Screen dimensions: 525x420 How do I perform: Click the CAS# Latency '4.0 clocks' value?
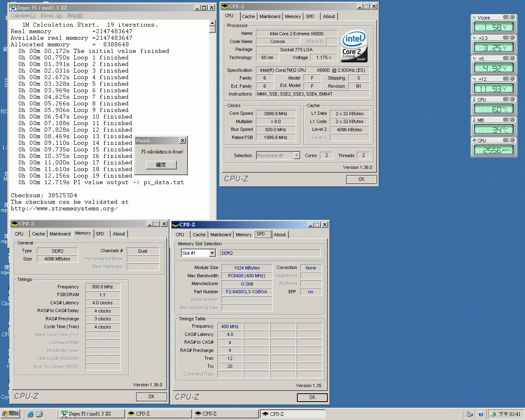coord(103,303)
